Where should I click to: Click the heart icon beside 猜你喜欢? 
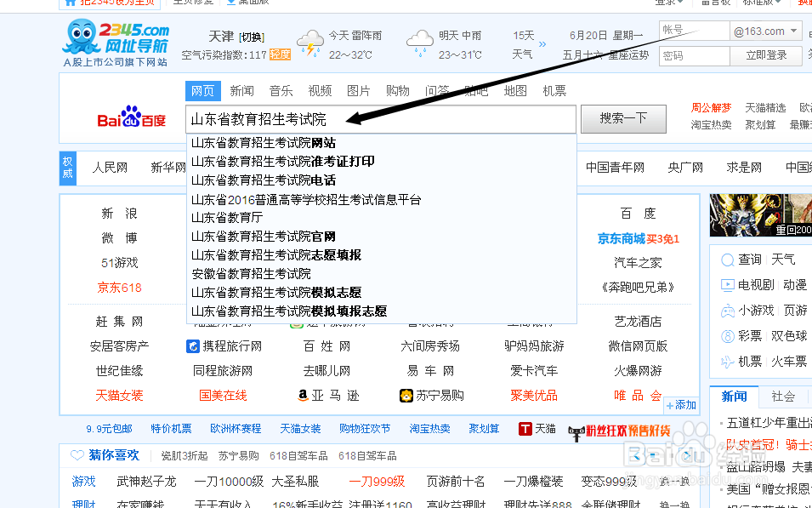(x=77, y=455)
